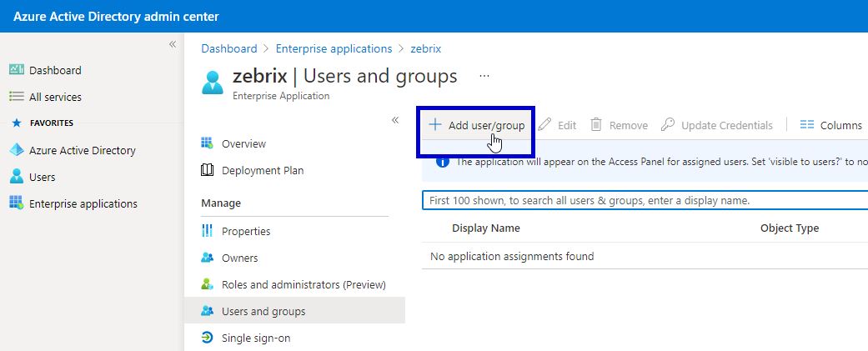Click Enterprise applications breadcrumb link

tap(334, 48)
